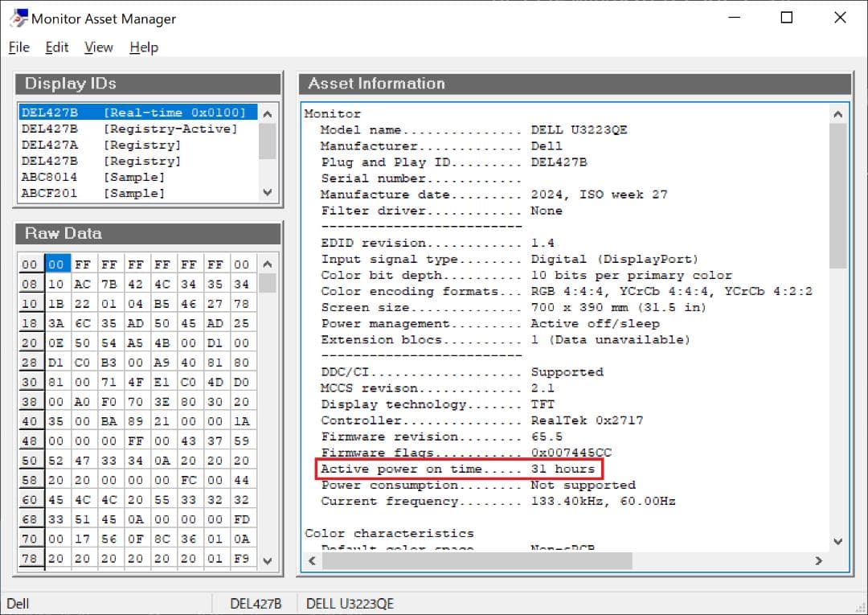Open the Edit menu
This screenshot has width=868, height=615.
(56, 47)
